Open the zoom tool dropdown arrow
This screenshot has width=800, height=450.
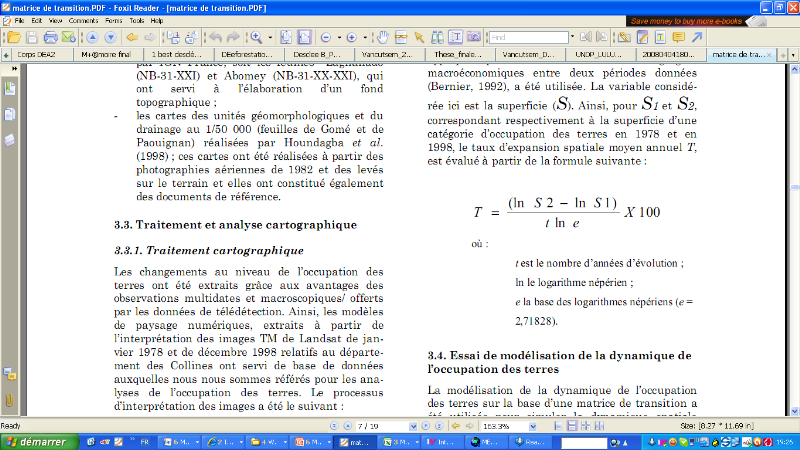[270, 37]
